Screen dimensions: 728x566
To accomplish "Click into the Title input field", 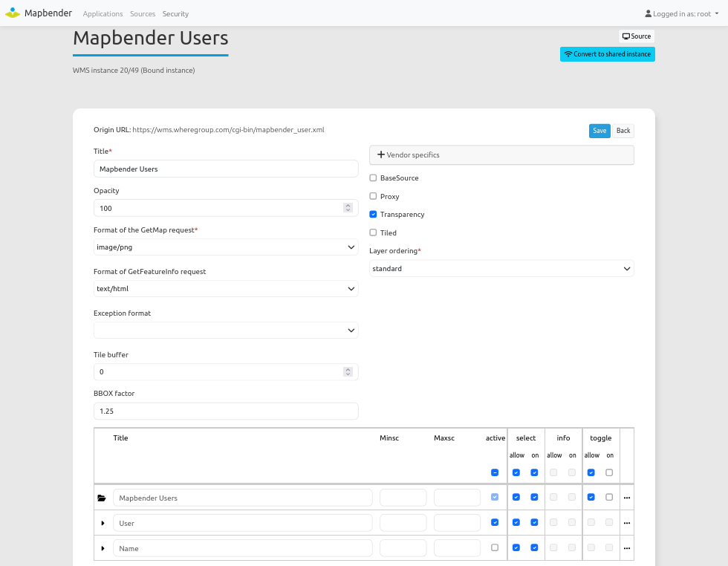I will click(226, 169).
